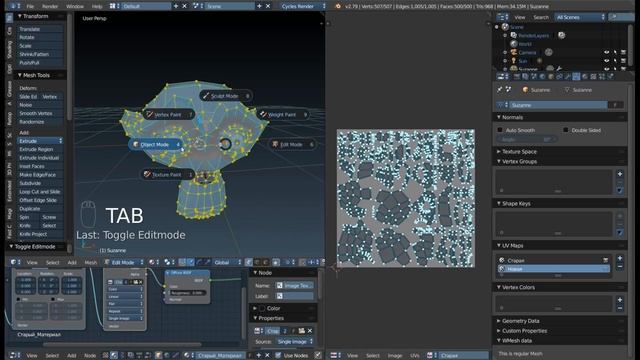Click the Shrink/Fatten button
The width and height of the screenshot is (640, 360).
click(40, 54)
